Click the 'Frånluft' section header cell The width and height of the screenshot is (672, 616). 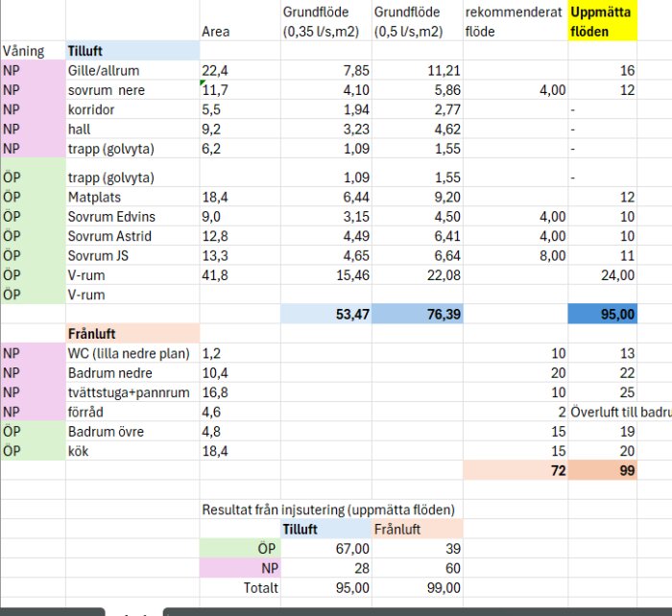coord(132,334)
